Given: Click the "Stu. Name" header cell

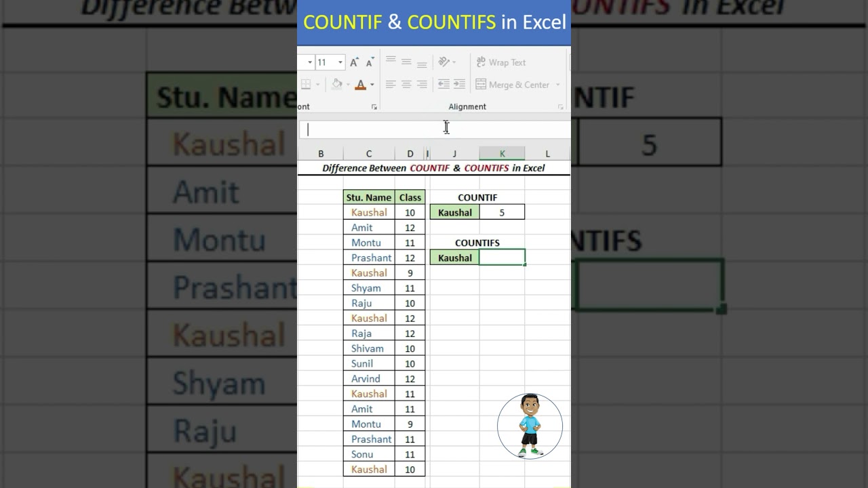Looking at the screenshot, I should 369,197.
